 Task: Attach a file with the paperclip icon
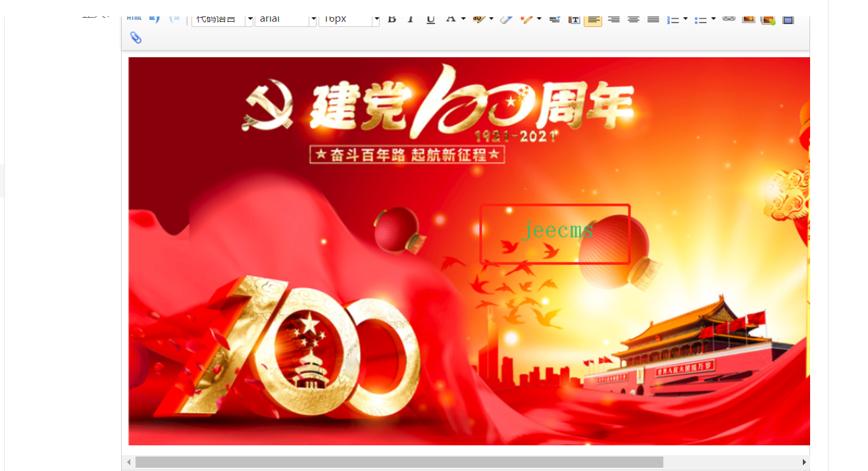tap(136, 37)
